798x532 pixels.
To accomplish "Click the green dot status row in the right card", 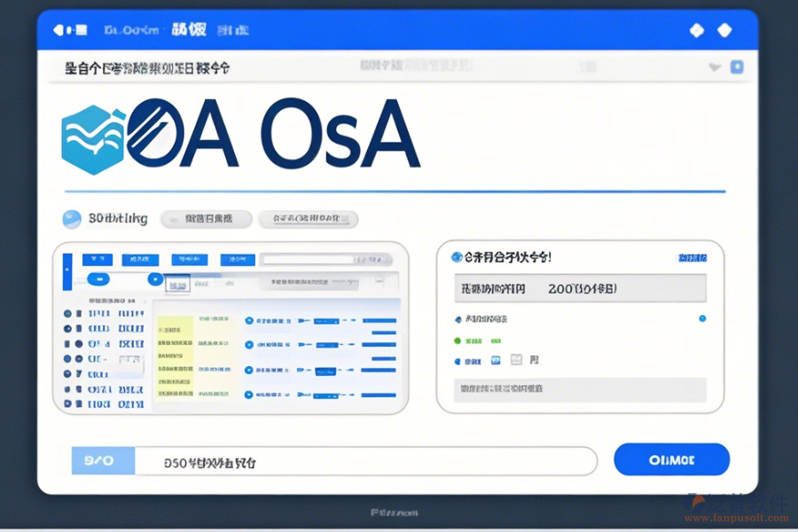I will (x=477, y=341).
